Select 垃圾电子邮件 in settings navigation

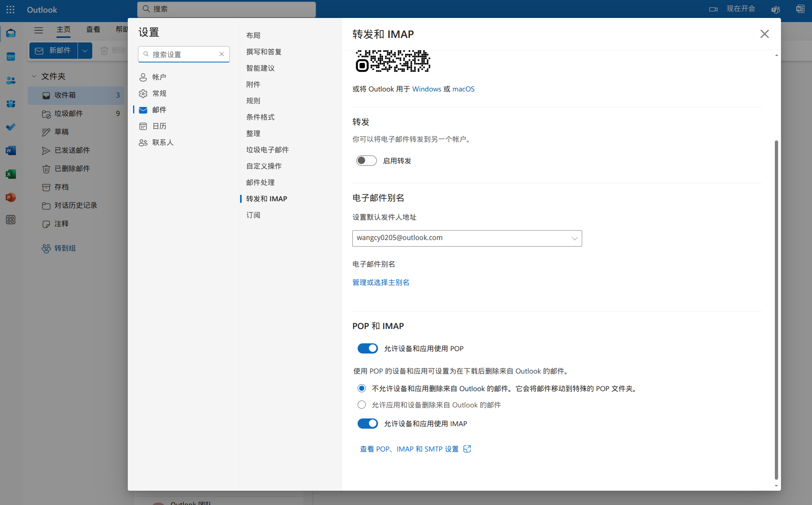point(267,149)
